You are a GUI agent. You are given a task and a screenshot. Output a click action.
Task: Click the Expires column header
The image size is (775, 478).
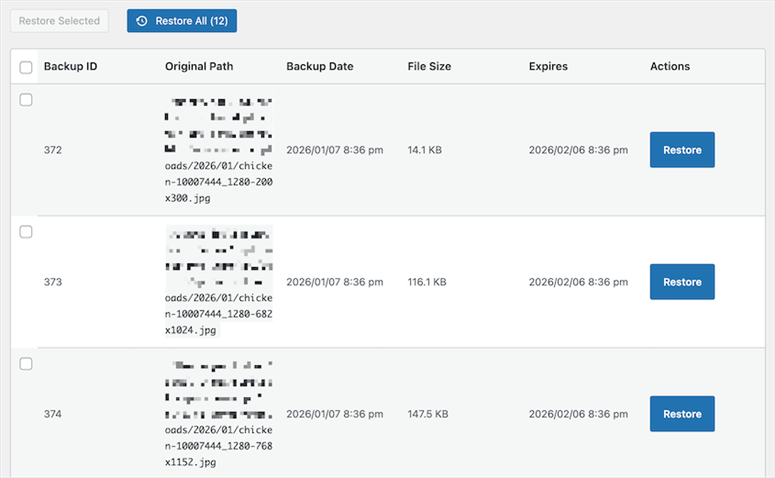[x=548, y=67]
